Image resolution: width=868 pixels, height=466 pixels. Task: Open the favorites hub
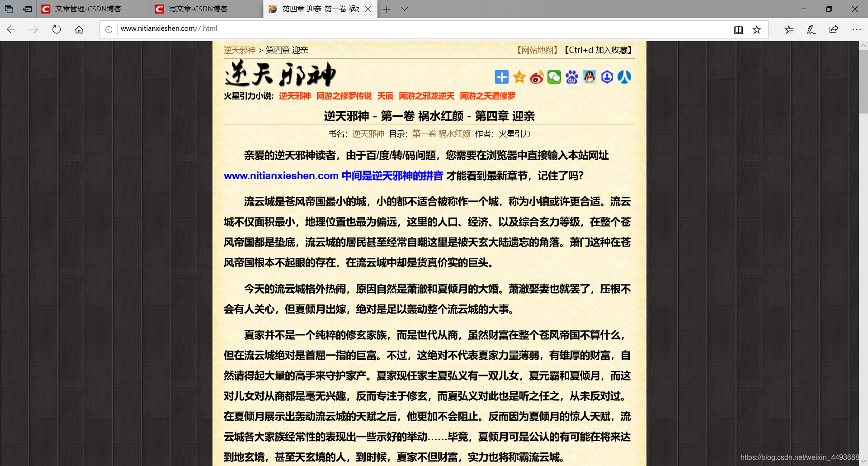click(x=789, y=29)
